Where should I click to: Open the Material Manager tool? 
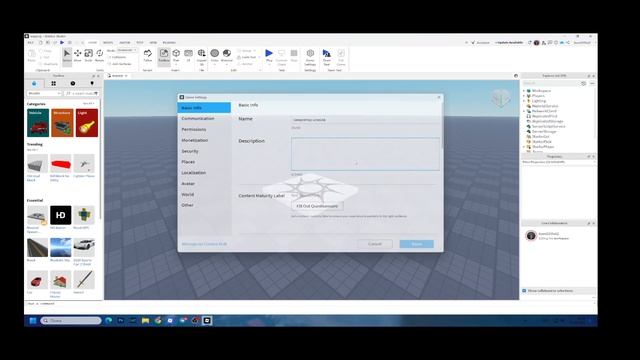pyautogui.click(x=227, y=55)
